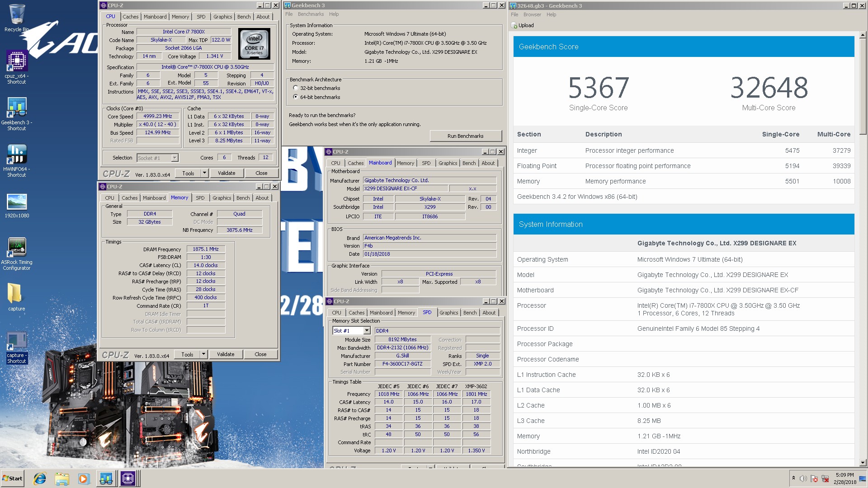Image resolution: width=868 pixels, height=488 pixels.
Task: Open Memory tab in CPU-Z CPU window
Action: click(x=180, y=17)
